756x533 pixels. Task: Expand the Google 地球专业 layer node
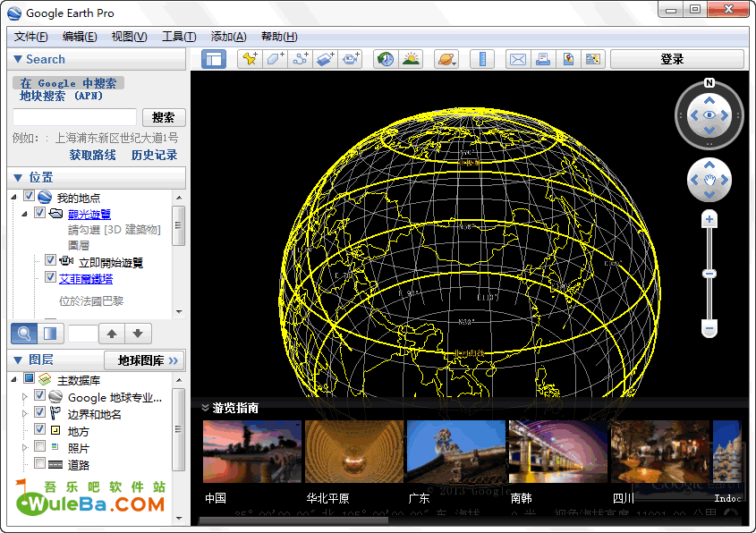pos(25,397)
